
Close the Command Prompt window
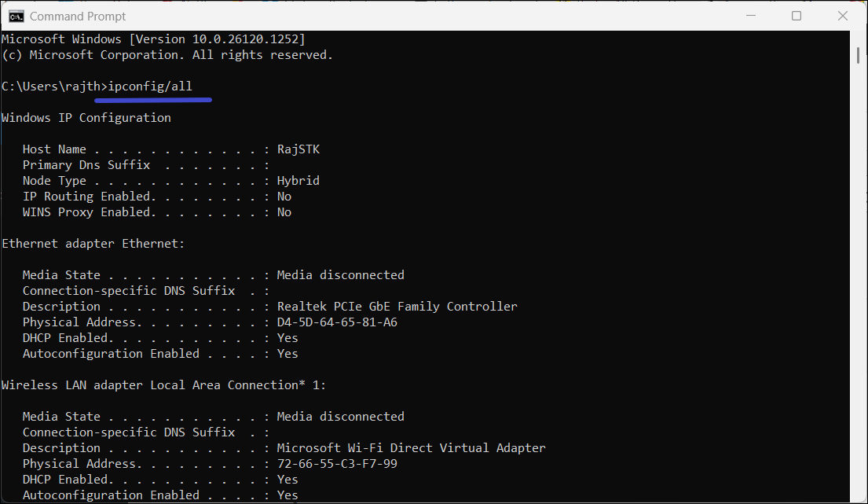click(x=841, y=16)
